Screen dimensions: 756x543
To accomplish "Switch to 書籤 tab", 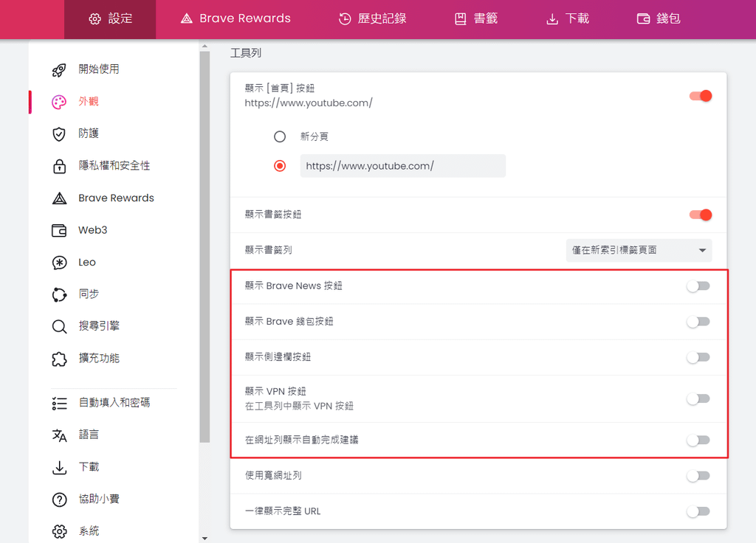I will [476, 19].
